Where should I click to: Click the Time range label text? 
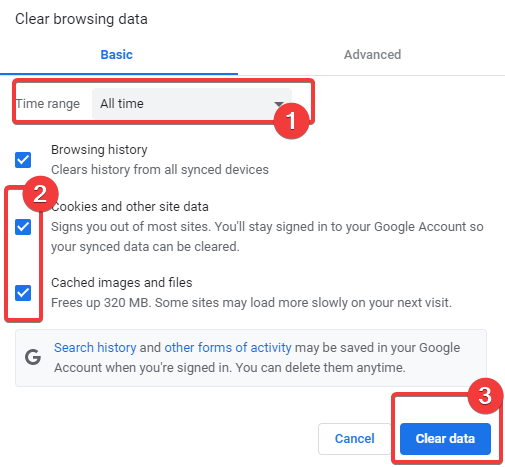48,104
